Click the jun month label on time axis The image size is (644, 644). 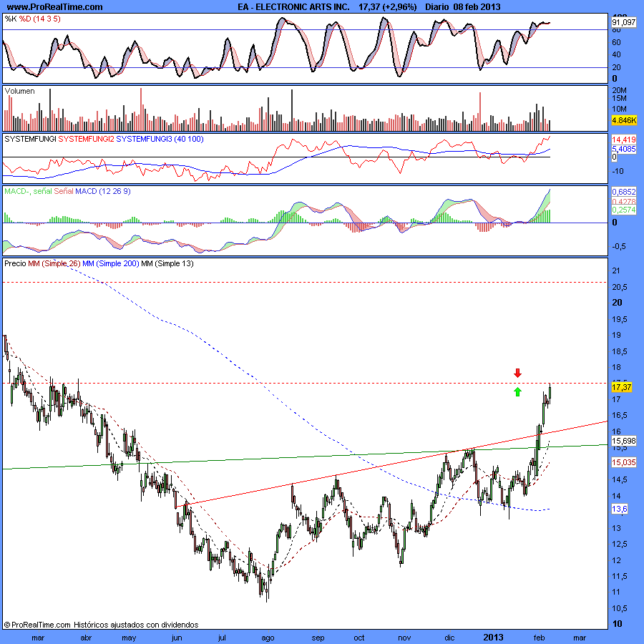point(177,638)
